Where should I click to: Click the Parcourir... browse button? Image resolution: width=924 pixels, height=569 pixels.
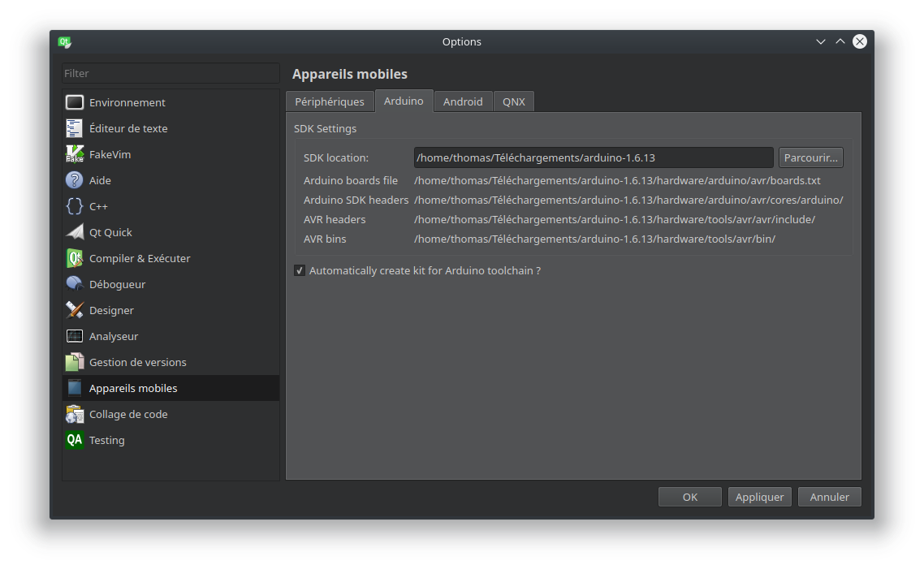coord(810,157)
